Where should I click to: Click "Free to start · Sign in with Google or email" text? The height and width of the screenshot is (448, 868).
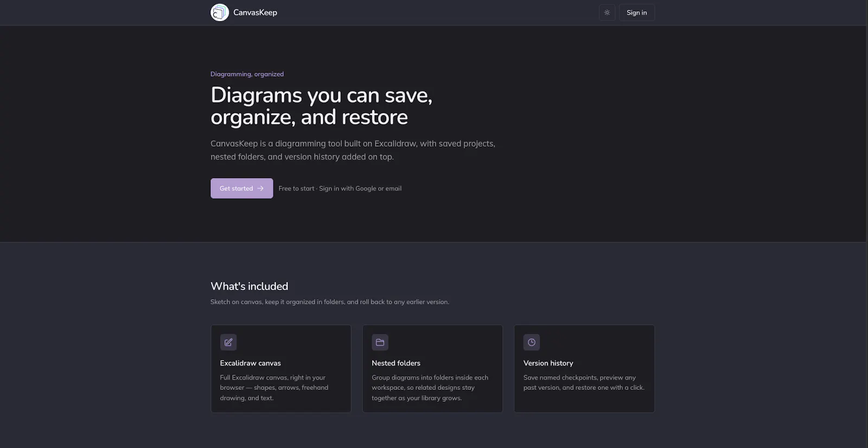[x=340, y=188]
